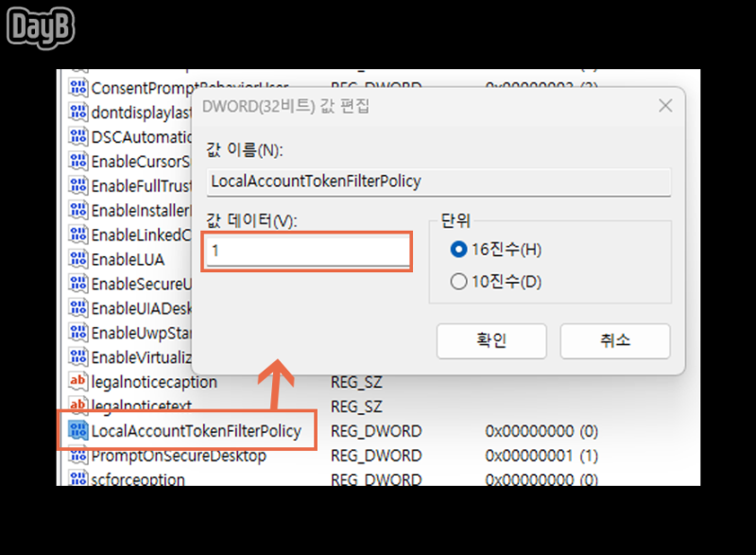This screenshot has width=756, height=555.
Task: Click data 0x00000001 (1) of PromptOnSecureDesktop
Action: (x=541, y=456)
